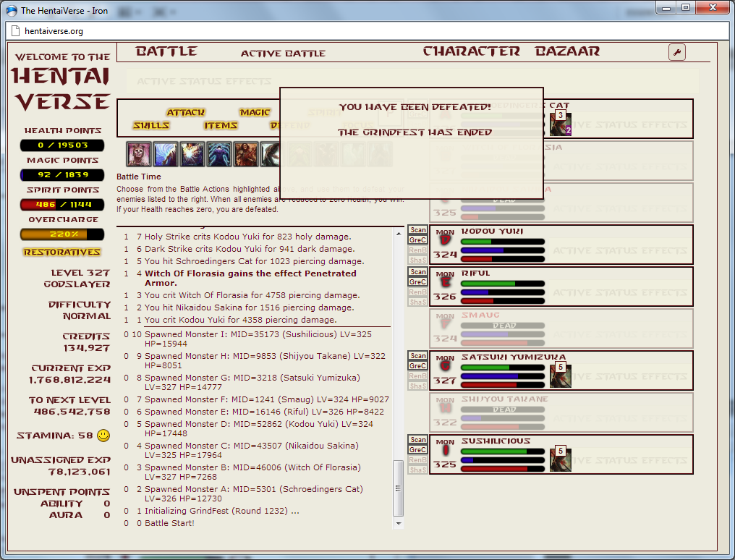Click RenB for Kodou Yuki

click(x=417, y=250)
